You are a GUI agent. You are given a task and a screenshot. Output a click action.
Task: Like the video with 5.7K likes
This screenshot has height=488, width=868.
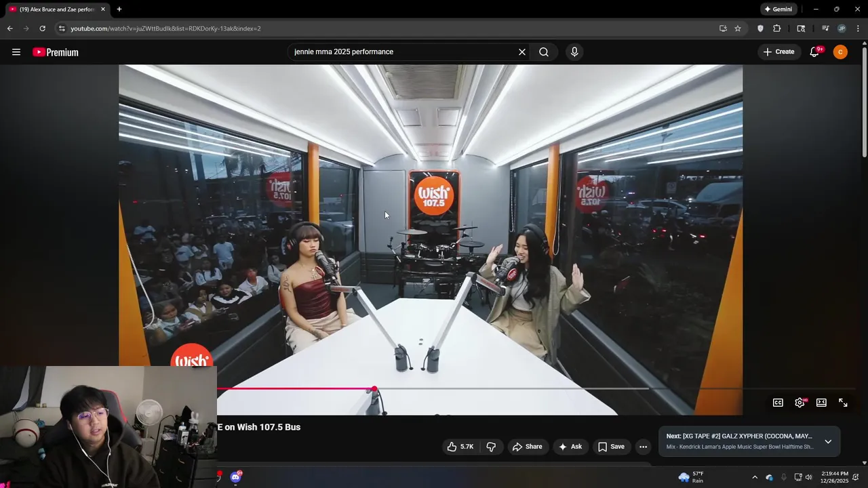pyautogui.click(x=460, y=447)
